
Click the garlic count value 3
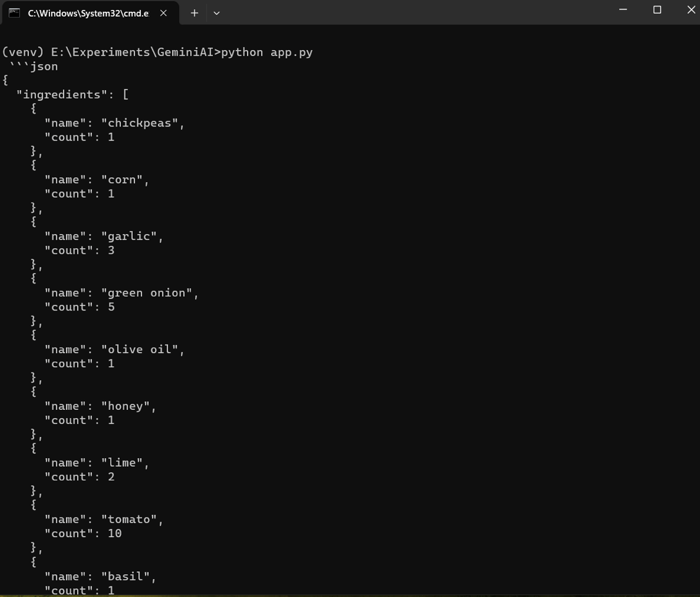click(x=111, y=251)
